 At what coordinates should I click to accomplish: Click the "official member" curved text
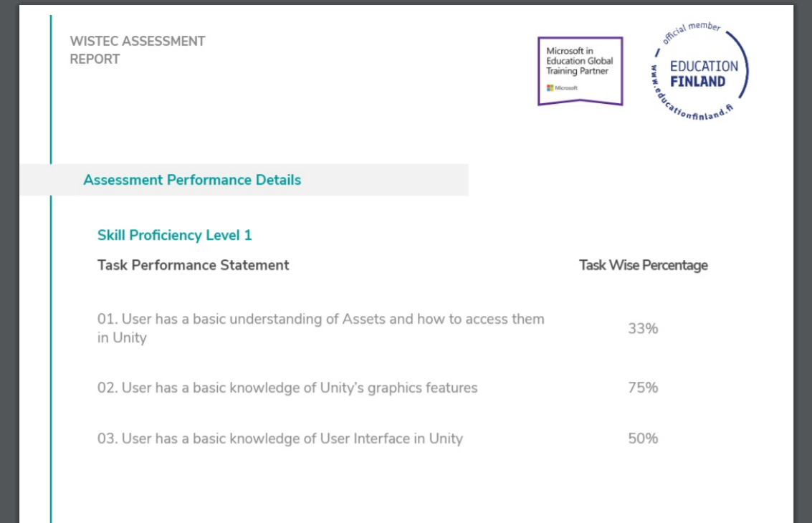coord(691,32)
